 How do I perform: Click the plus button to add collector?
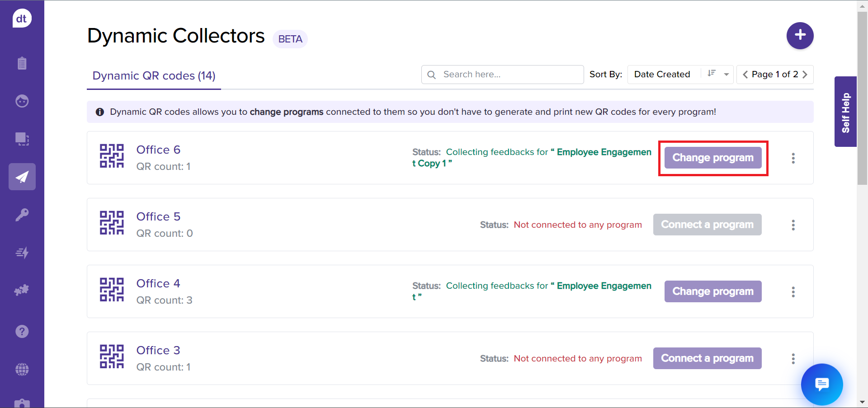(x=800, y=35)
